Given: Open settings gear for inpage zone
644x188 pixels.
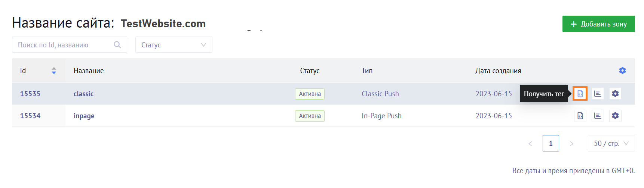Looking at the screenshot, I should pyautogui.click(x=615, y=116).
